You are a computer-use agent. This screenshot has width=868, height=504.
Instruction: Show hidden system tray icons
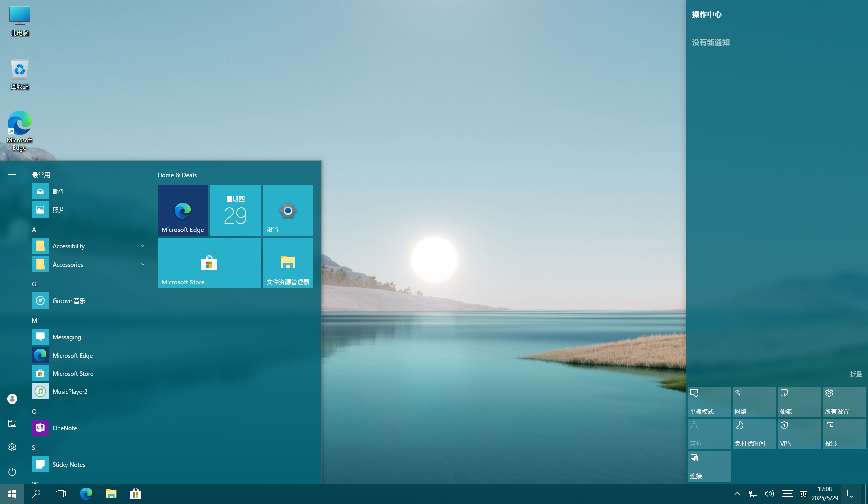737,494
